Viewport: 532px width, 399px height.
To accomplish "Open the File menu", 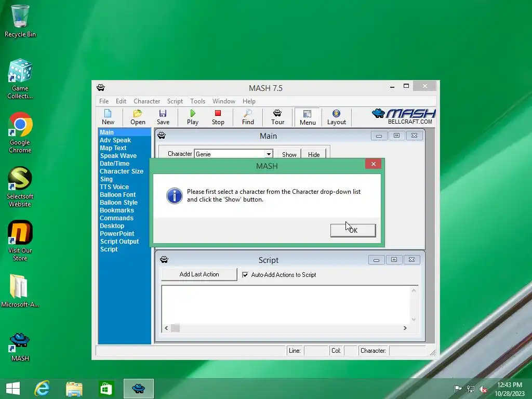I will click(x=104, y=101).
